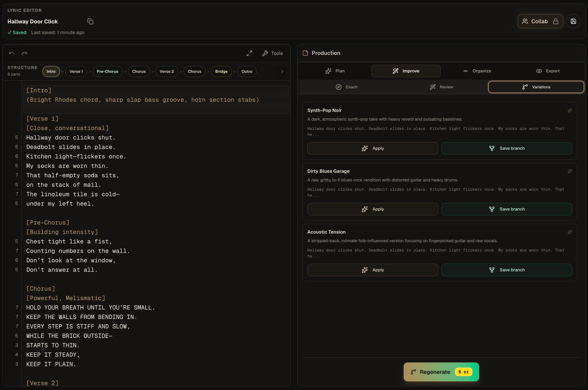This screenshot has width=588, height=390.
Task: Click the song title Hallway Door Click
Action: (33, 22)
